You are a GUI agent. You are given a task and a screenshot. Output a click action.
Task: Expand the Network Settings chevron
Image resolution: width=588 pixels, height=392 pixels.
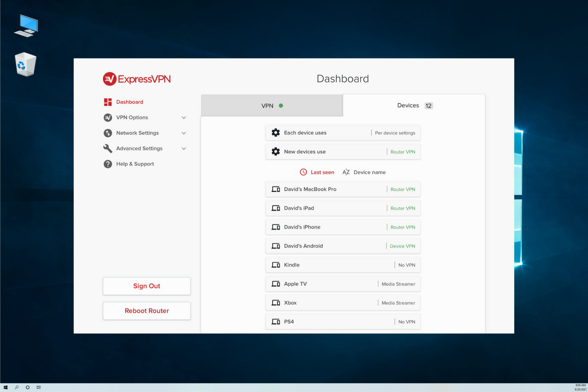click(x=184, y=133)
